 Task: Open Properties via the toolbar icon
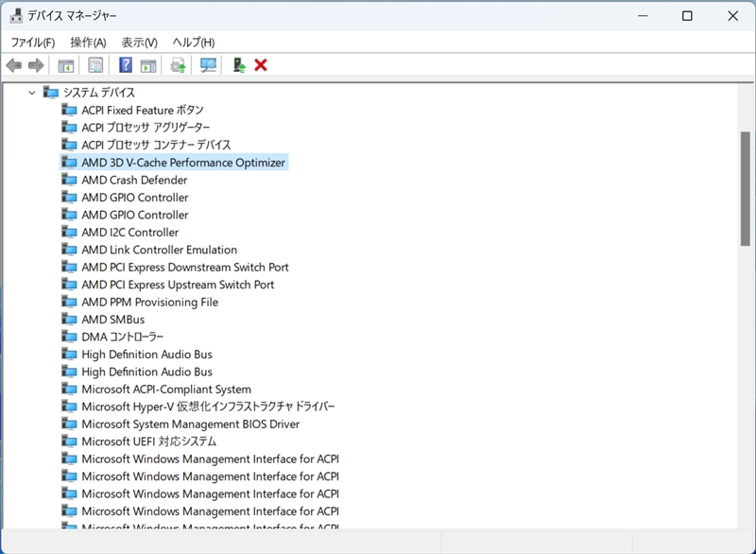point(95,65)
